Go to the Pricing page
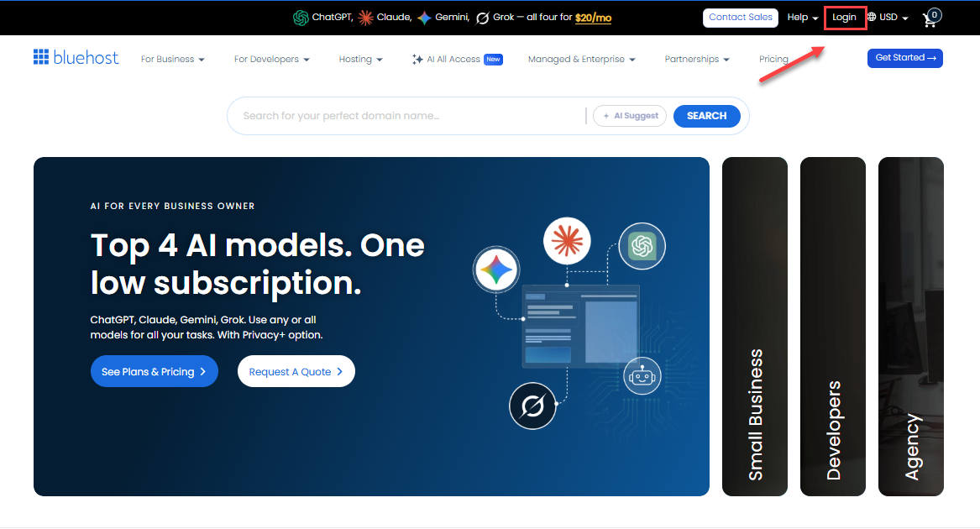The width and height of the screenshot is (980, 529). [x=773, y=60]
